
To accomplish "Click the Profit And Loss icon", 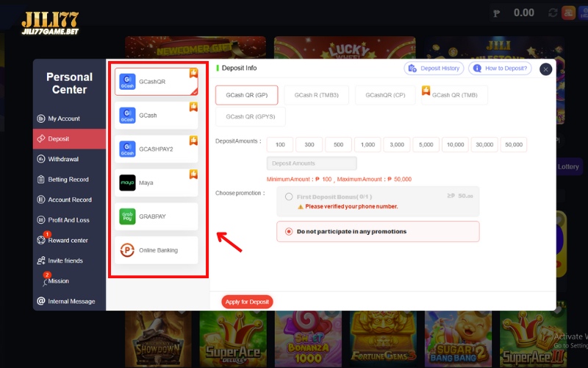I will point(41,220).
